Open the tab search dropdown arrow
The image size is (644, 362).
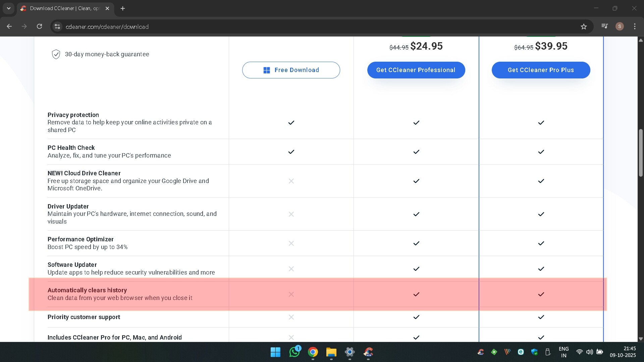coord(9,8)
